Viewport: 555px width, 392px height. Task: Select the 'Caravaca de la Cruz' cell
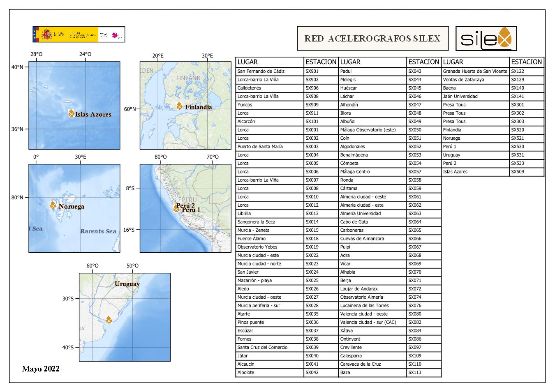click(x=372, y=364)
